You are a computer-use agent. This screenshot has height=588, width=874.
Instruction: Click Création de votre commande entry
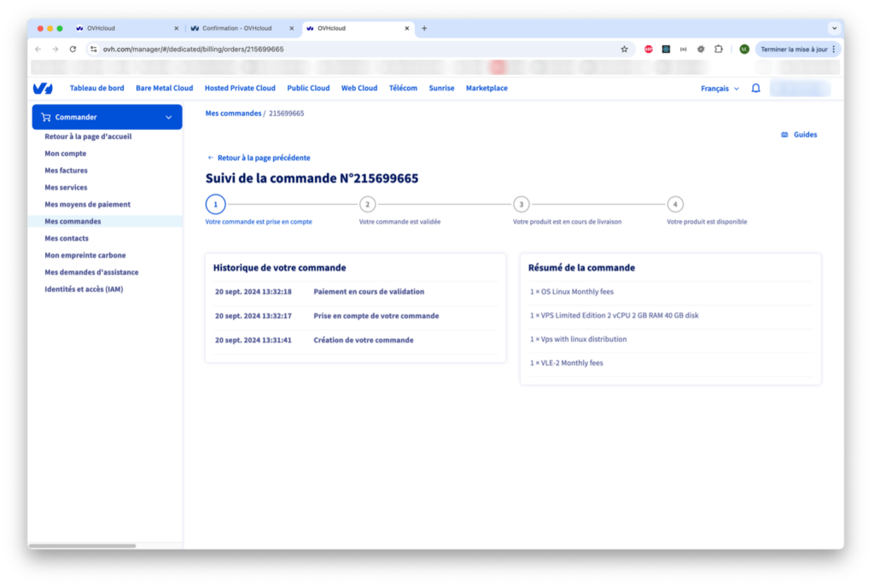pos(364,340)
